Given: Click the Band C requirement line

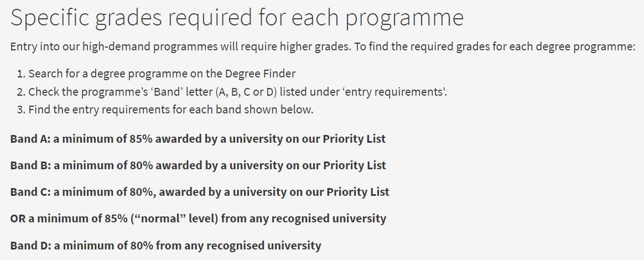Looking at the screenshot, I should click(x=200, y=192).
